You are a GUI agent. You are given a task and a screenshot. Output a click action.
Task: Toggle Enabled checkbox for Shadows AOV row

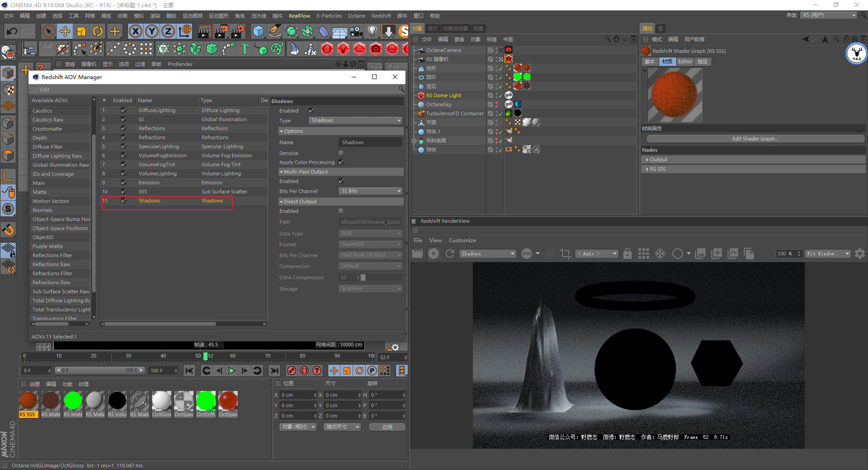pos(123,201)
